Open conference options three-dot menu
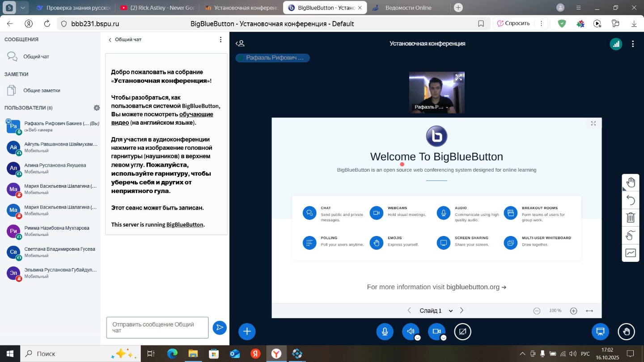 (x=632, y=44)
